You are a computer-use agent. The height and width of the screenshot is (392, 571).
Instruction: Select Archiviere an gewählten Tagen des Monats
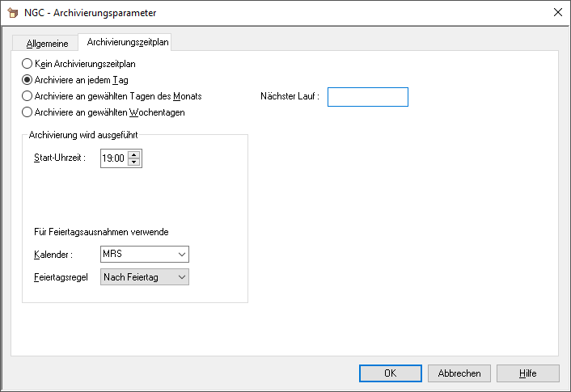click(x=27, y=96)
